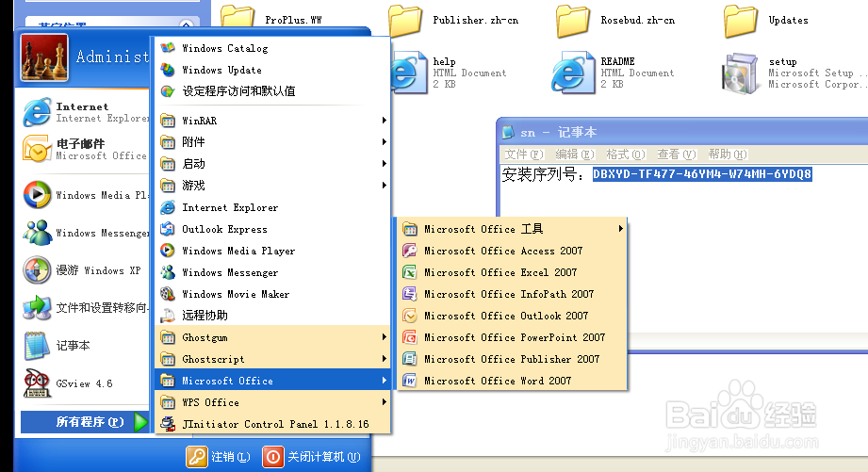This screenshot has height=472, width=868.
Task: Select the help HTML Document file
Action: [449, 73]
